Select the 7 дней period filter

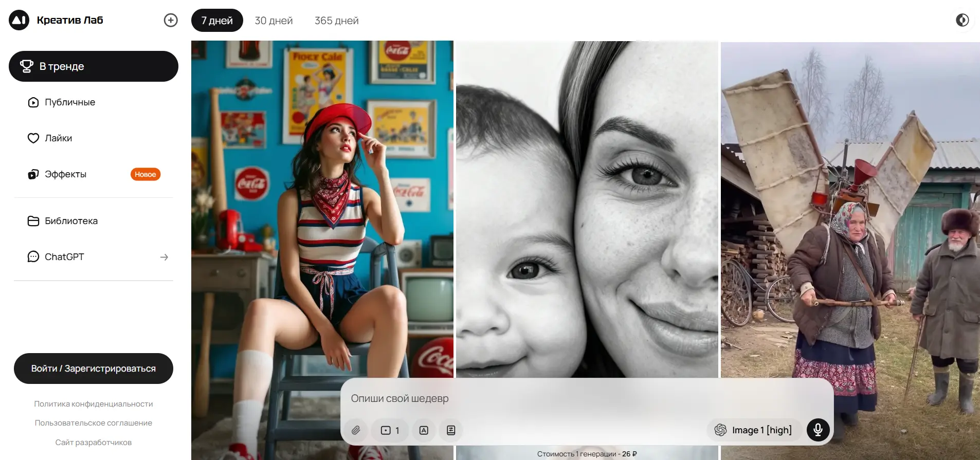(x=217, y=21)
